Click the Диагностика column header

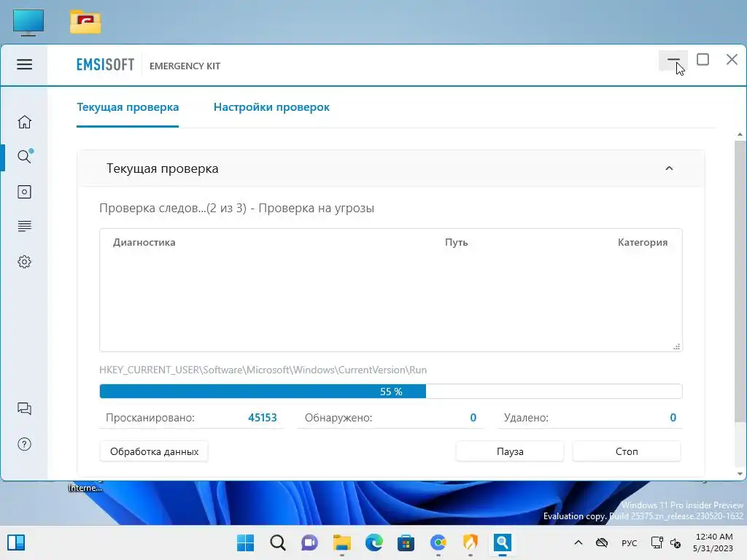pos(144,242)
